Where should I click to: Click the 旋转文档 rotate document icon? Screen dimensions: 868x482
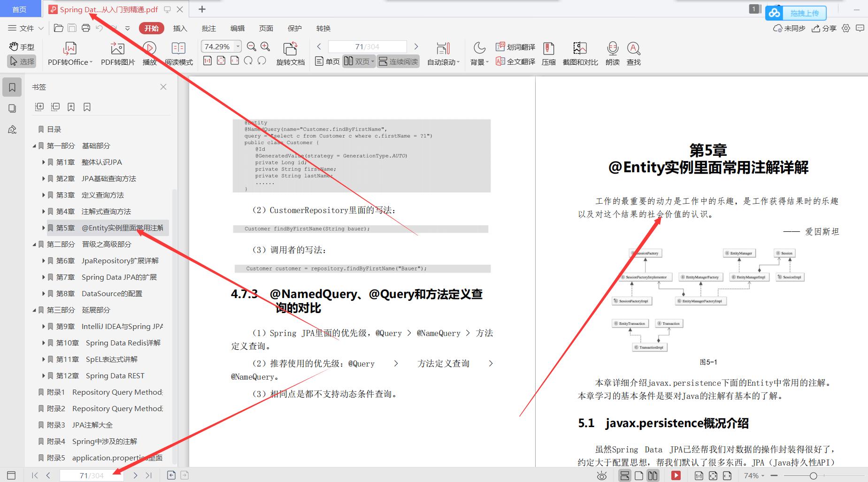coord(290,49)
